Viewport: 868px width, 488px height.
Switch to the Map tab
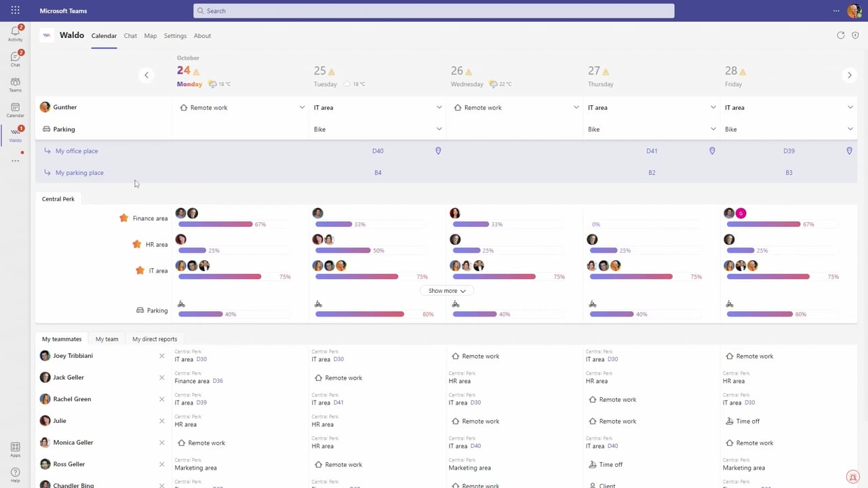point(151,36)
